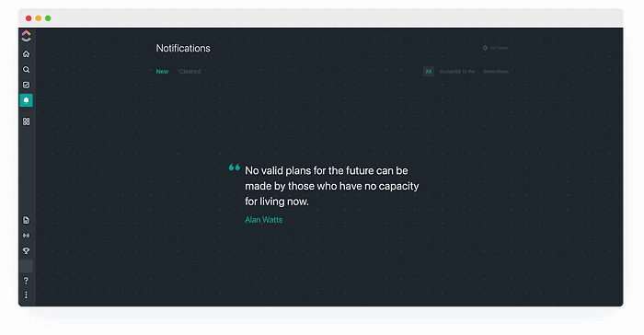
Task: Open the Home icon in sidebar
Action: pos(26,54)
